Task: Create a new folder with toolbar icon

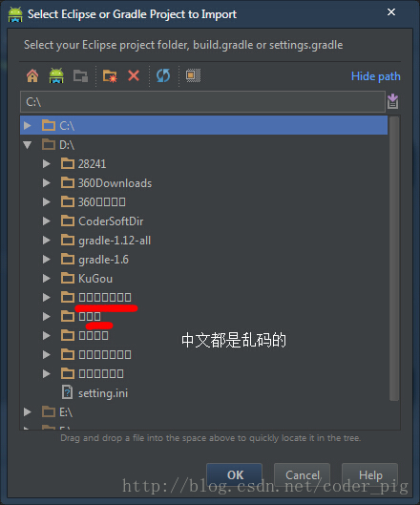Action: point(110,76)
